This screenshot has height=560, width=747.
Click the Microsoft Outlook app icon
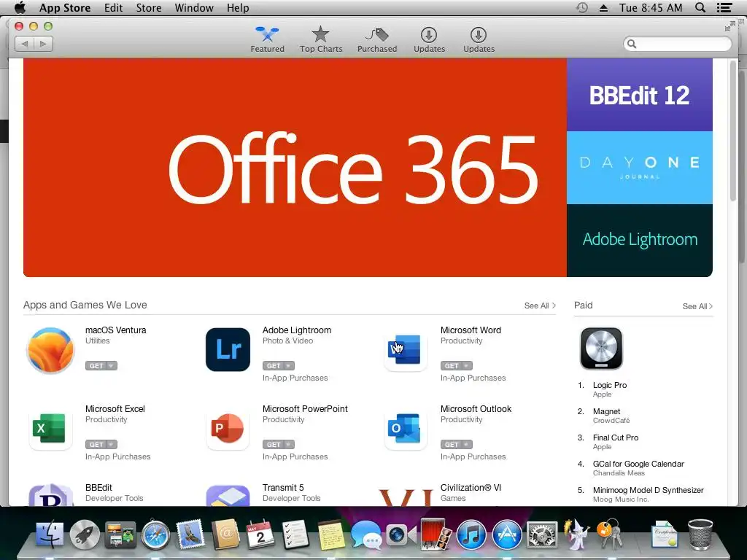coord(406,428)
